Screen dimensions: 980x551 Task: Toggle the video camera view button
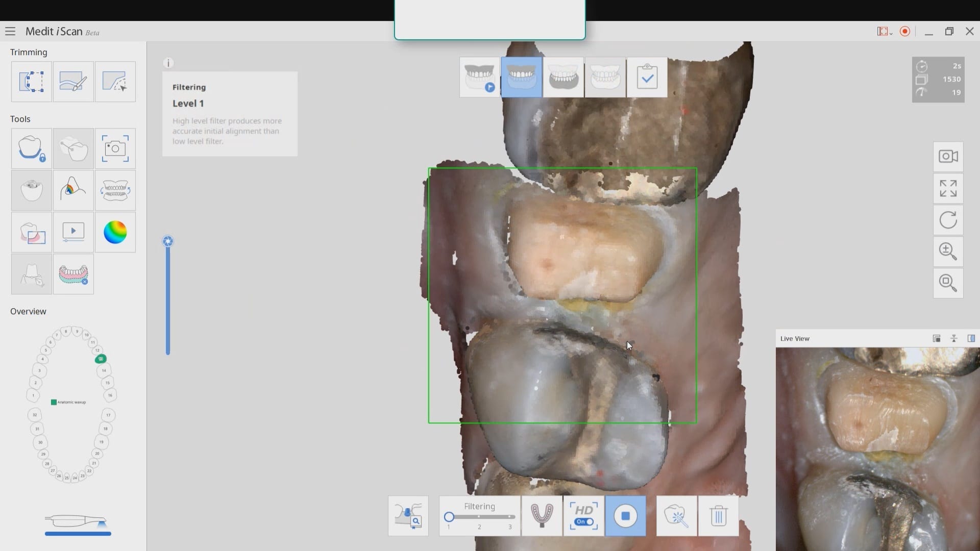point(948,157)
